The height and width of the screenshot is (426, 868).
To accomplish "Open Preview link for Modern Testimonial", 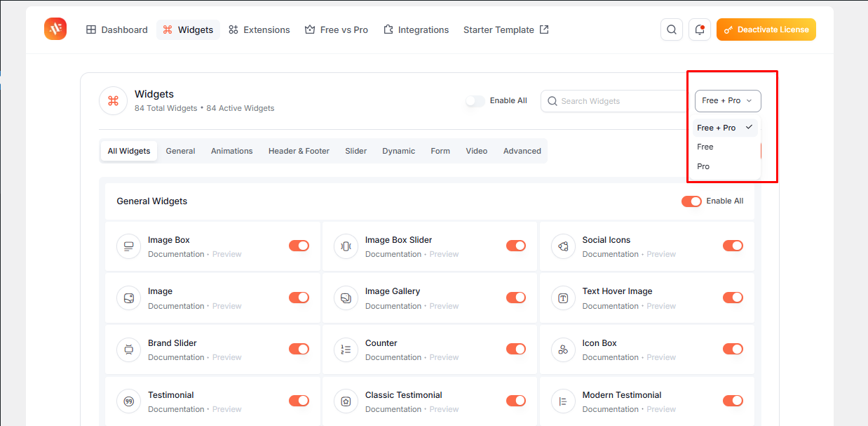I will (661, 409).
